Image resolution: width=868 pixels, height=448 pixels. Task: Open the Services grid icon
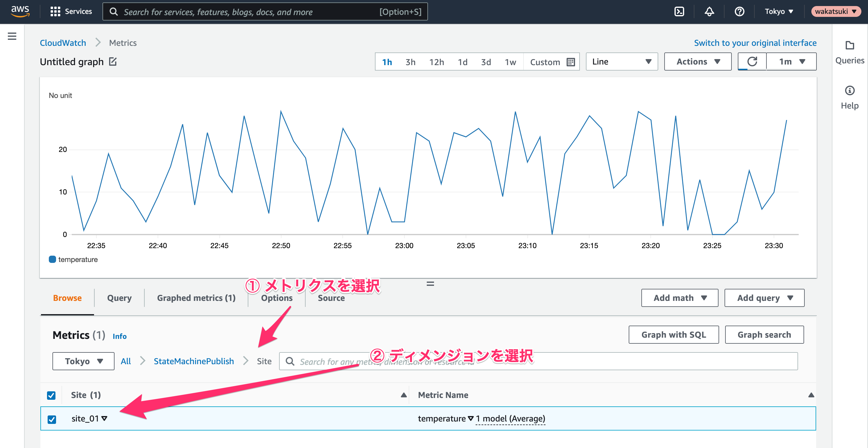point(55,12)
